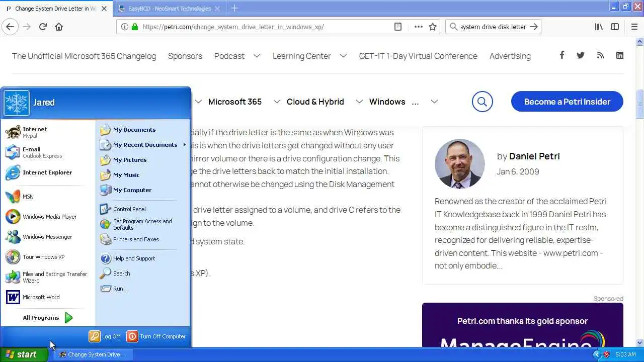The image size is (644, 362).
Task: Toggle the browser sidebar
Action: [x=615, y=27]
